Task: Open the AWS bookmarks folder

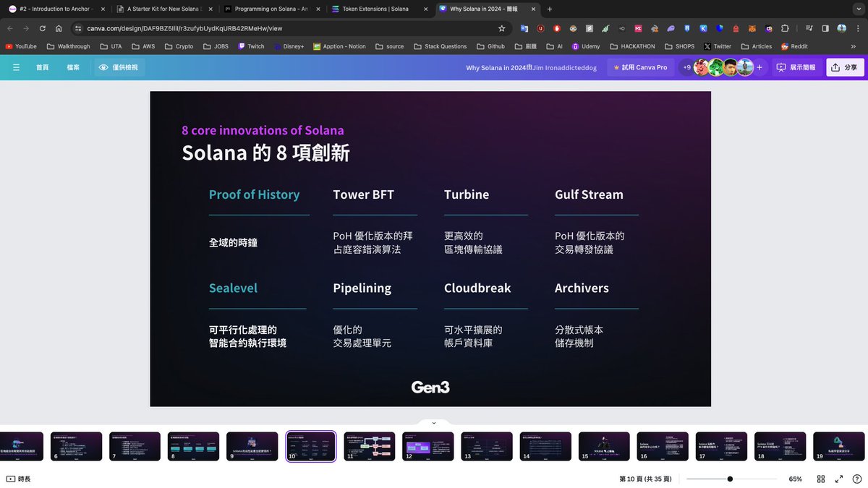Action: coord(143,46)
